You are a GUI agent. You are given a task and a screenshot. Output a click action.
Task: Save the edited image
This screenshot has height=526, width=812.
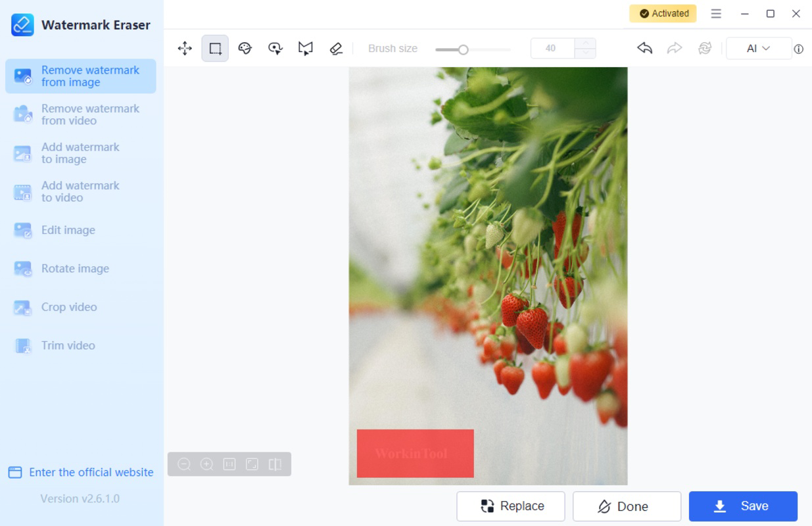743,506
